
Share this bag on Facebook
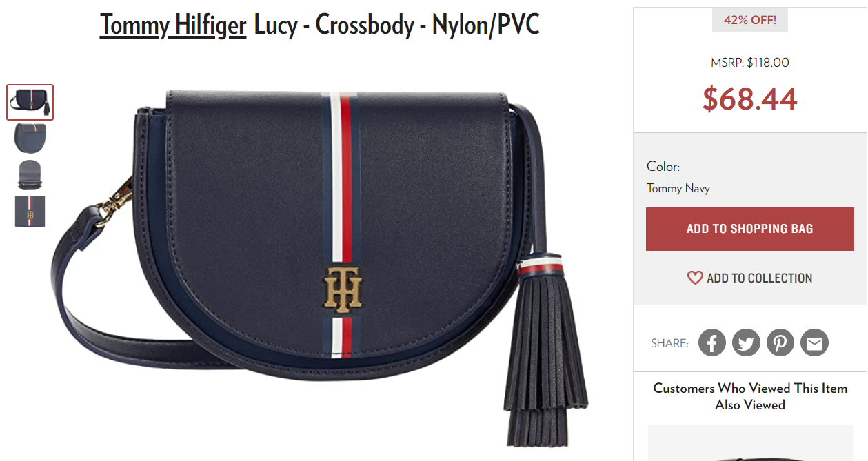[712, 342]
